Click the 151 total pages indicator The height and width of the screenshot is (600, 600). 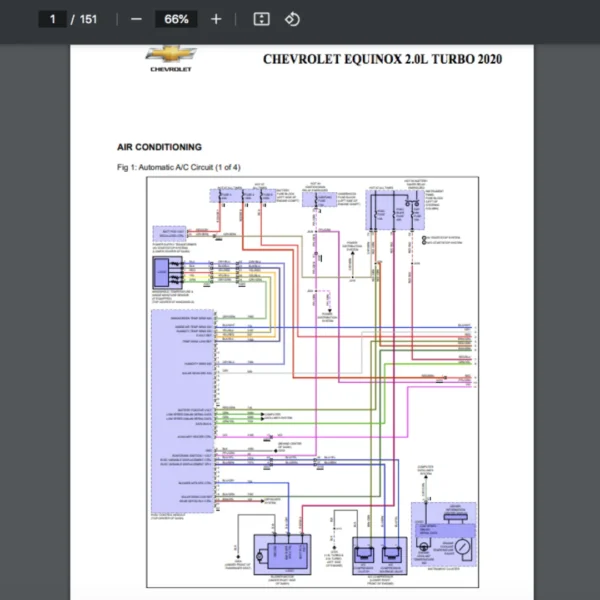(90, 19)
